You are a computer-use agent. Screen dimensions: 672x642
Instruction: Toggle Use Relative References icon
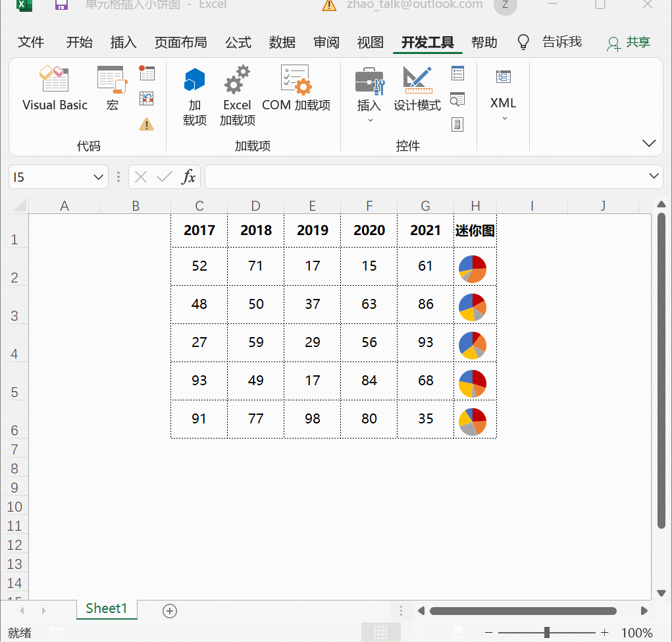(147, 99)
